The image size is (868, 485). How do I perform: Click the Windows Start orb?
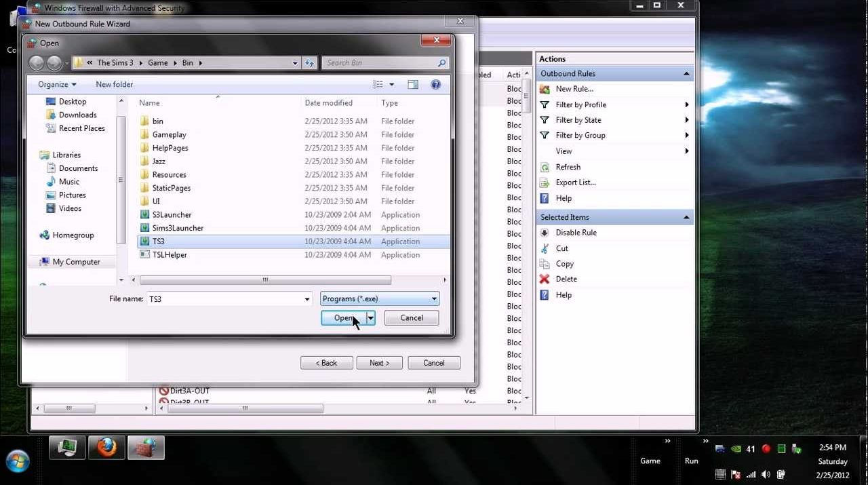(18, 461)
